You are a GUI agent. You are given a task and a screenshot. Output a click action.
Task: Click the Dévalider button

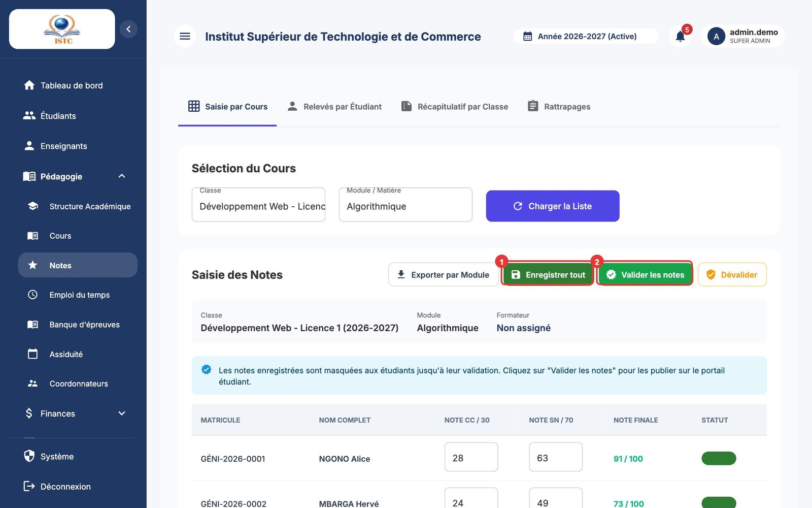[732, 275]
